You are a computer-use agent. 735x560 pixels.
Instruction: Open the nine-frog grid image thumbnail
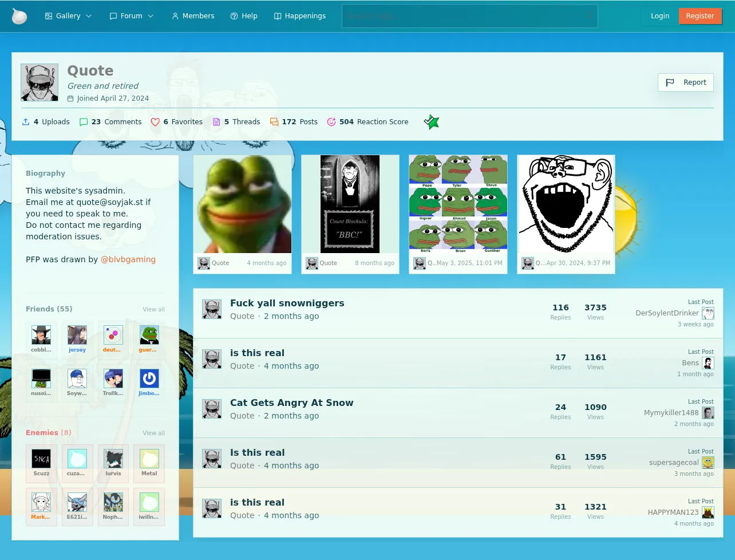[x=458, y=204]
